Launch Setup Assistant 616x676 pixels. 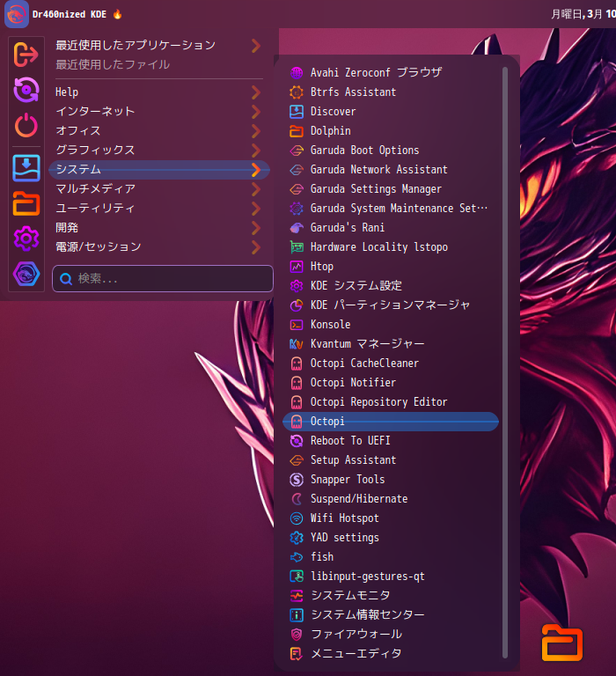click(x=391, y=460)
